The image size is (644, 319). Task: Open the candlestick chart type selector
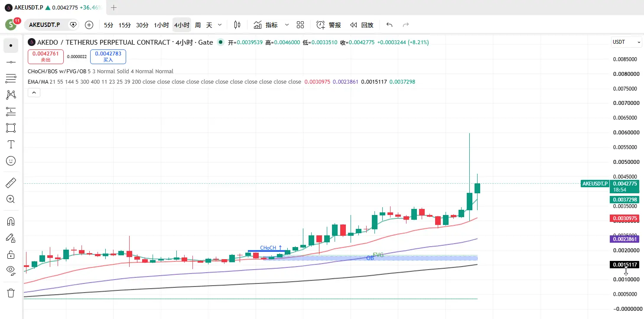pos(237,25)
